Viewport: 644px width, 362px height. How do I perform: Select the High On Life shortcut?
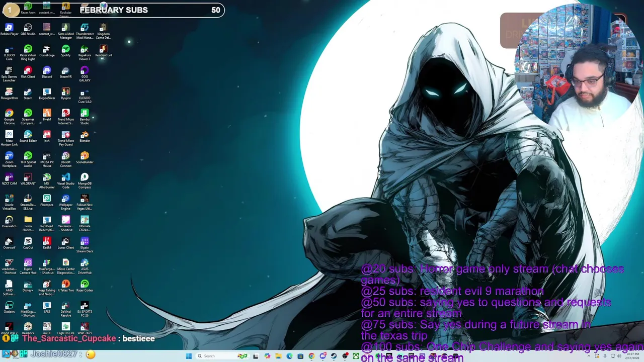65,329
